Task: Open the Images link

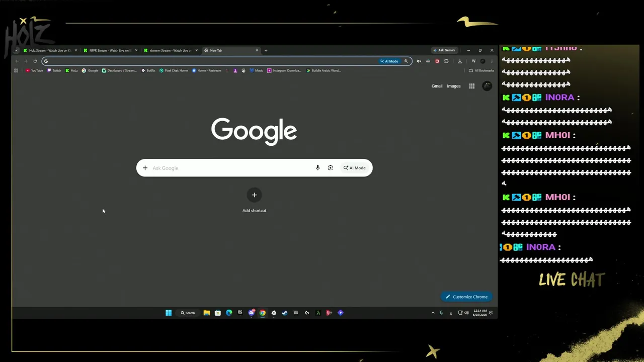Action: (454, 86)
